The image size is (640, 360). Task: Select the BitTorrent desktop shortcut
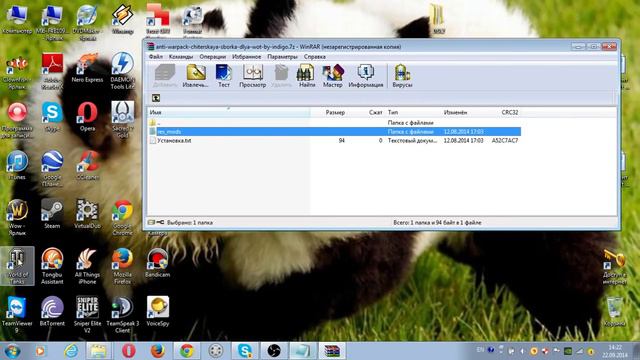[x=52, y=311]
